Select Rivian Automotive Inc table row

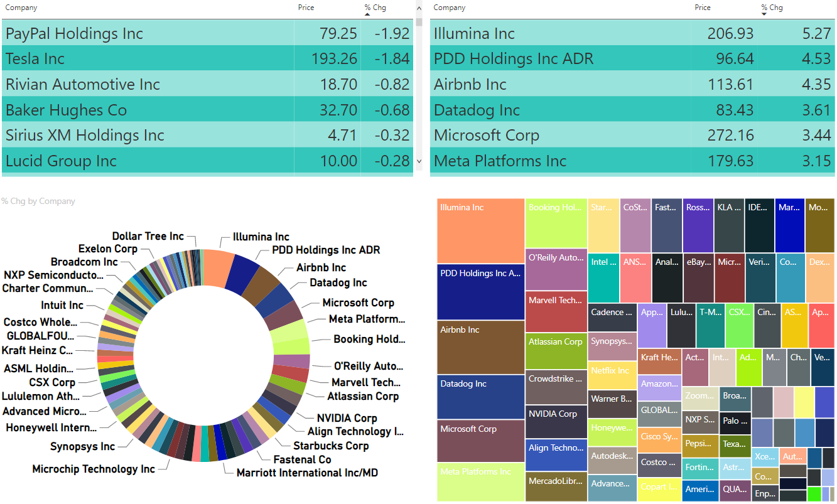207,84
